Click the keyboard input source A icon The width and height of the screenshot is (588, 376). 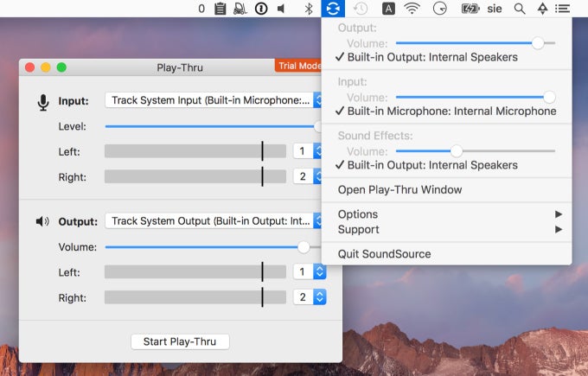coord(388,9)
